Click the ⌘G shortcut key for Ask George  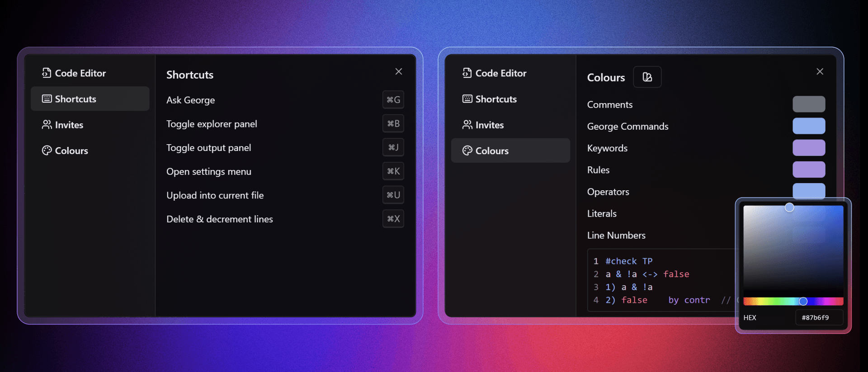pyautogui.click(x=393, y=99)
